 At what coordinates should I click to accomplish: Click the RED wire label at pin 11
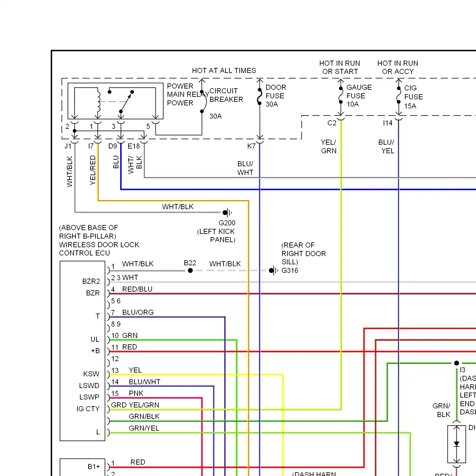tap(129, 347)
